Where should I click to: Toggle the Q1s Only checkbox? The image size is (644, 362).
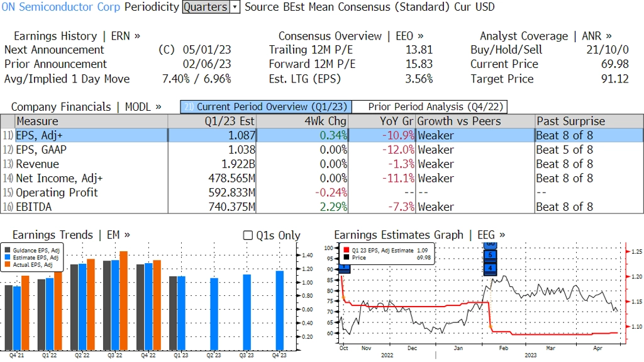(x=248, y=235)
